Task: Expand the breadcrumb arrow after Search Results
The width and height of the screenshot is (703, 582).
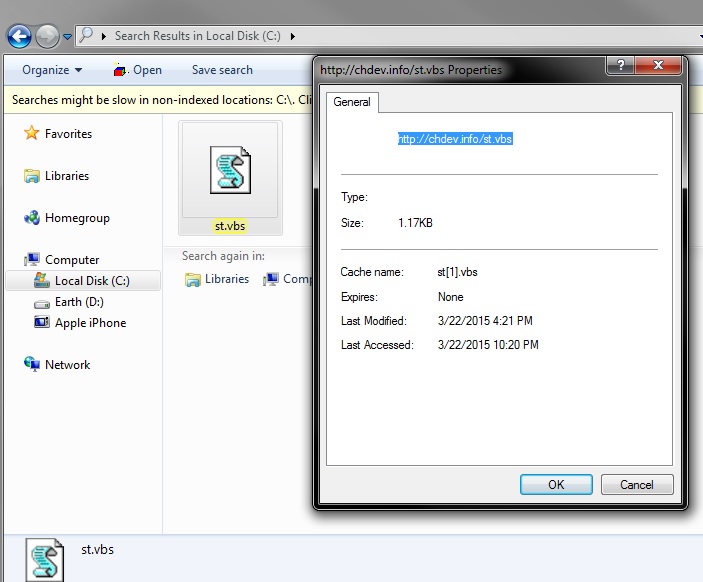Action: (x=292, y=36)
